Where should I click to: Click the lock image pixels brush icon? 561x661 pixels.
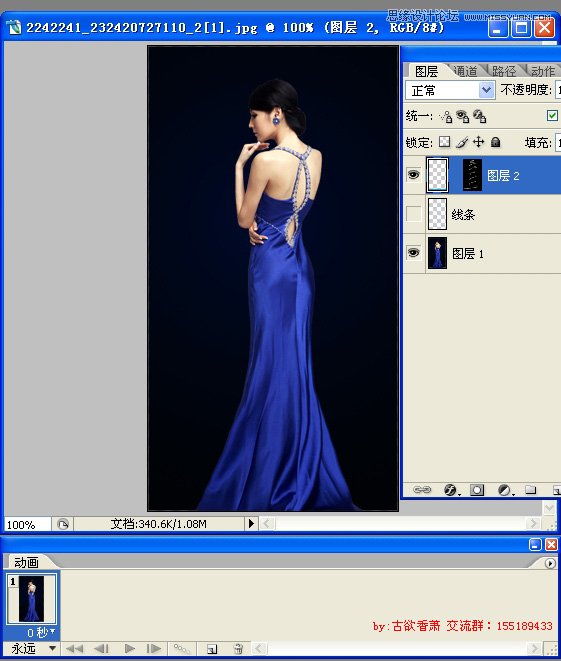click(462, 142)
